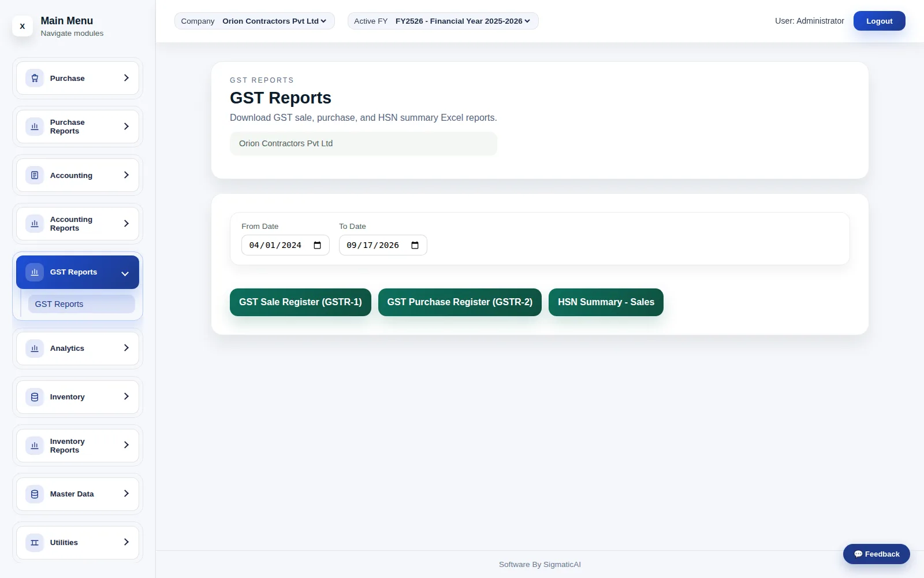Expand the Master Data chevron
The image size is (924, 578).
[126, 494]
